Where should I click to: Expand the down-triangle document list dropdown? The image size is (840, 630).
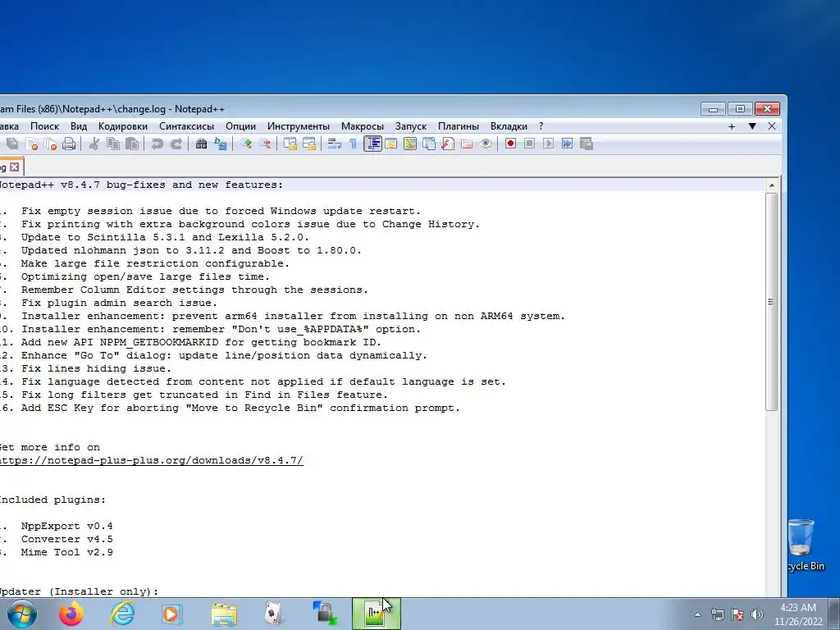pyautogui.click(x=752, y=126)
